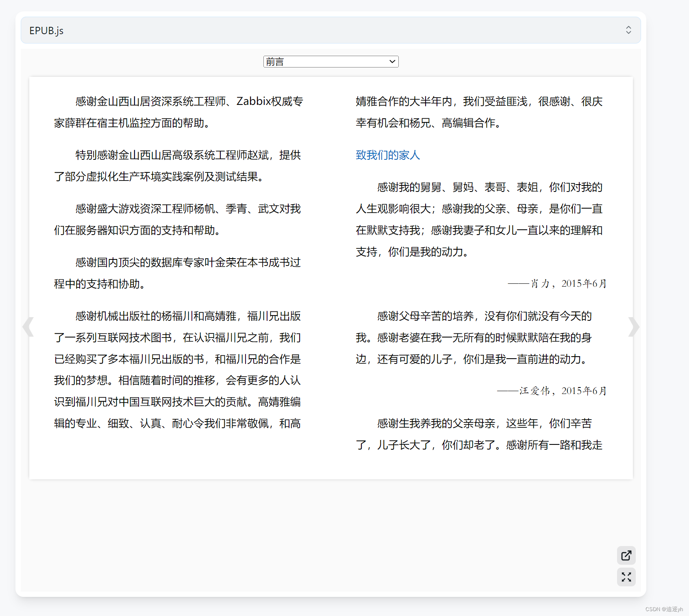Click paragraph starting 感谢盛大游戏资深工程师
The width and height of the screenshot is (689, 616).
pyautogui.click(x=178, y=219)
